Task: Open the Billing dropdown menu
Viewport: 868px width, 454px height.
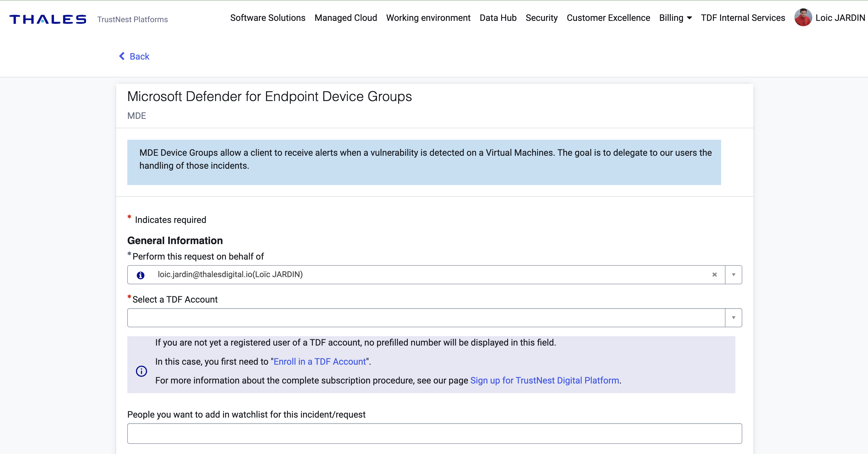Action: pyautogui.click(x=675, y=18)
